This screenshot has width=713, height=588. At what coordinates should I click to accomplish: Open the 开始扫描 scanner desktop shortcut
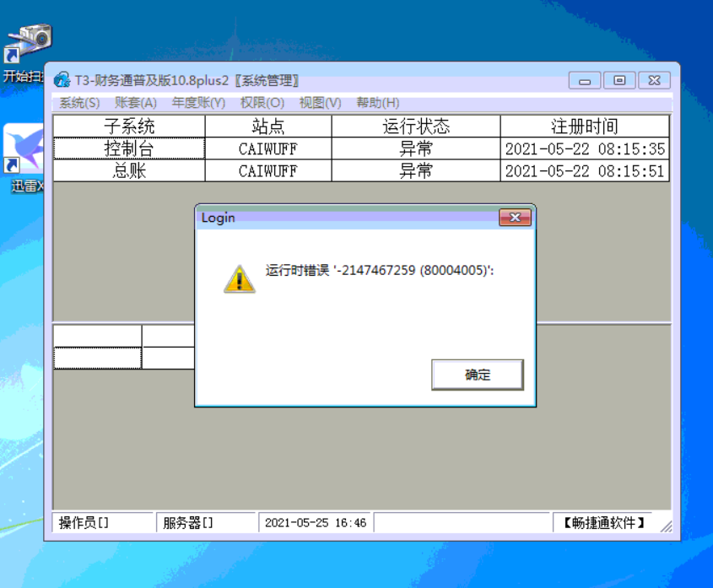25,53
